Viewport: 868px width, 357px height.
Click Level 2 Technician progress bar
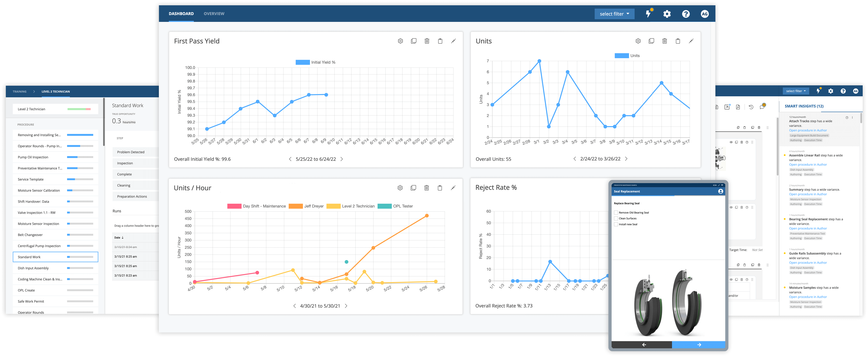(79, 109)
